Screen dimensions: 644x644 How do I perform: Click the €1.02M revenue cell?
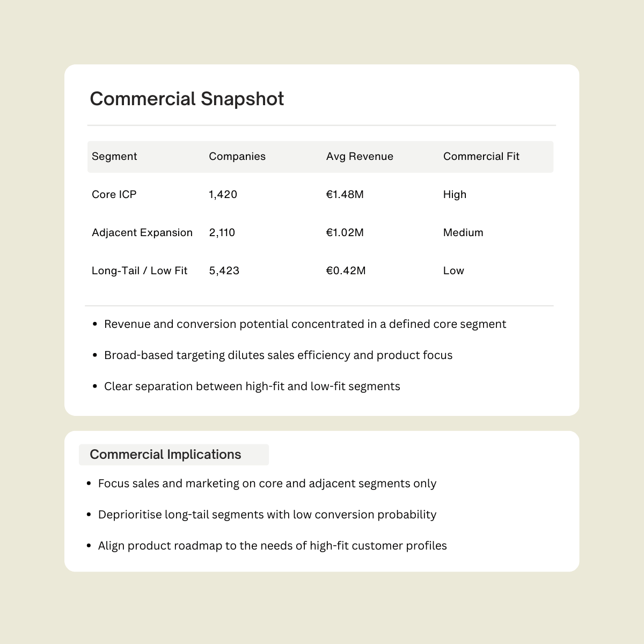[x=345, y=232]
